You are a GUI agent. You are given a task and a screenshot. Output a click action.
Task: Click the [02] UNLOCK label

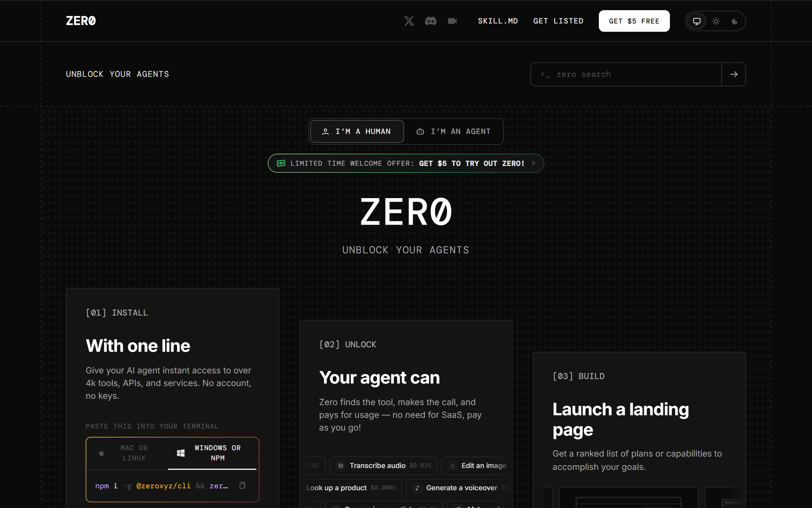pyautogui.click(x=348, y=344)
